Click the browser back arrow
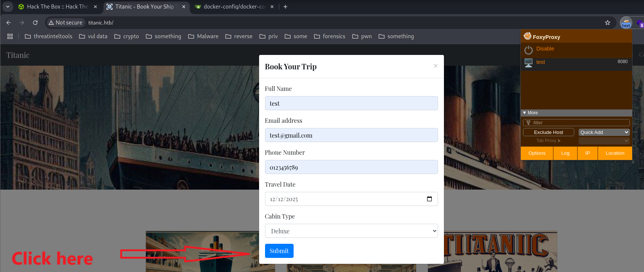This screenshot has height=272, width=644. click(9, 23)
